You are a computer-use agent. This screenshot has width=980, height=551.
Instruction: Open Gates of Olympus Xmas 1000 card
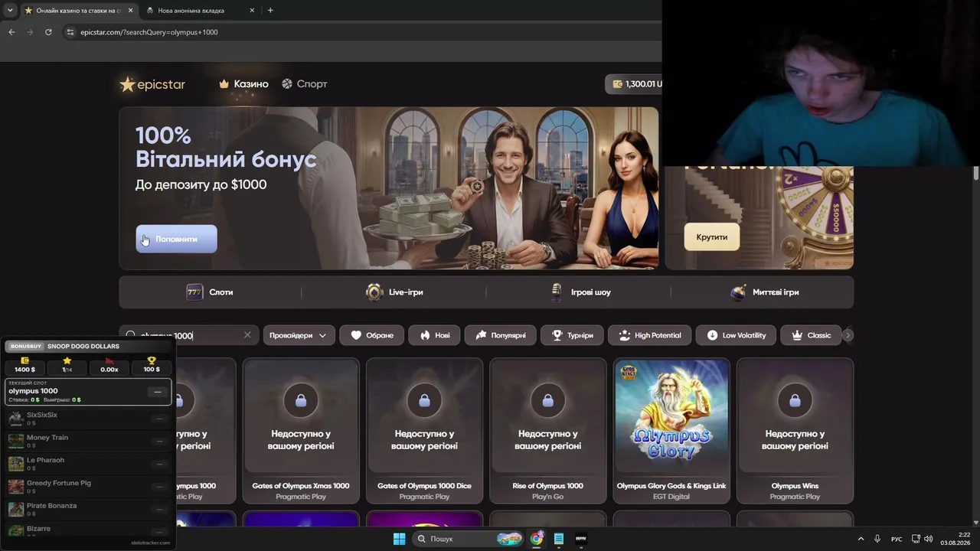(x=301, y=431)
